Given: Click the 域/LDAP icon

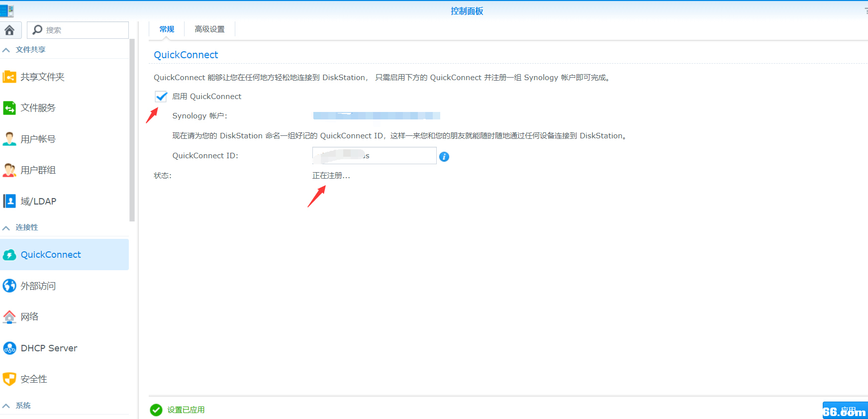Looking at the screenshot, I should [x=9, y=201].
